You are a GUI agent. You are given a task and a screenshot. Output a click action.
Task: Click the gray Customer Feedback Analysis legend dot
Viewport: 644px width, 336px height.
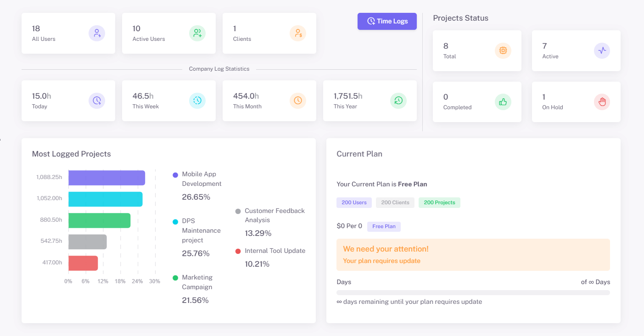(238, 211)
